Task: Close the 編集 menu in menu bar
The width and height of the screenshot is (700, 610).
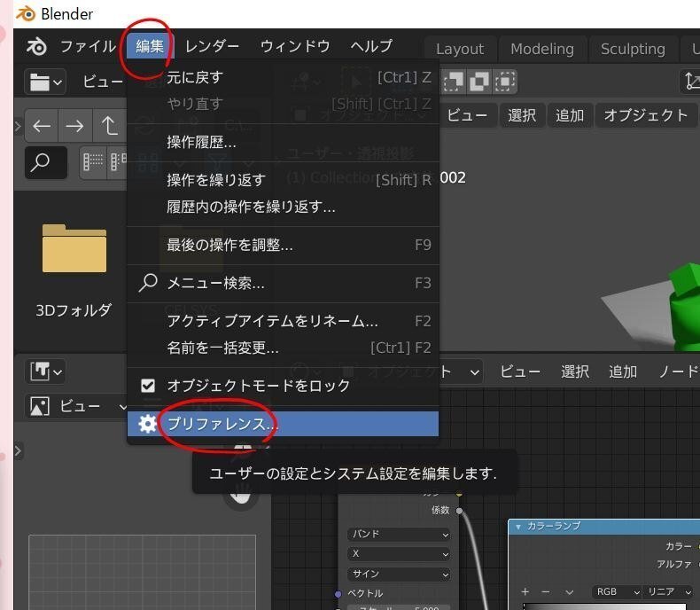Action: (150, 46)
